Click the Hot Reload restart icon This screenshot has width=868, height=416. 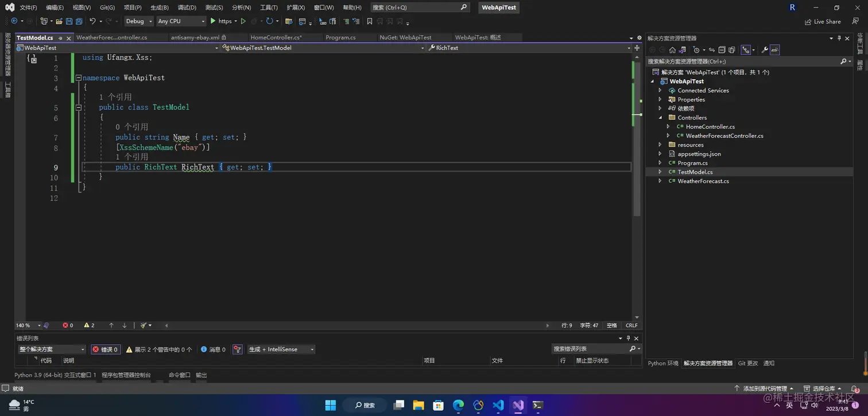pos(269,21)
